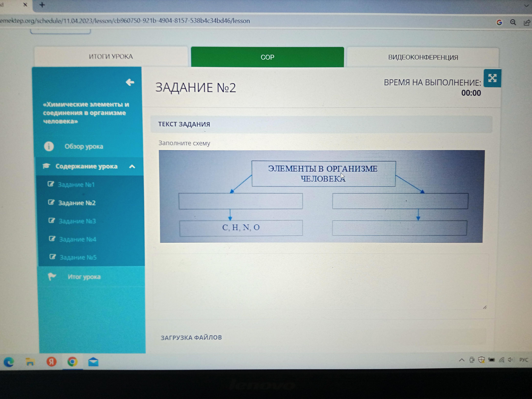
Task: Open Задание №1 link
Action: (x=76, y=184)
